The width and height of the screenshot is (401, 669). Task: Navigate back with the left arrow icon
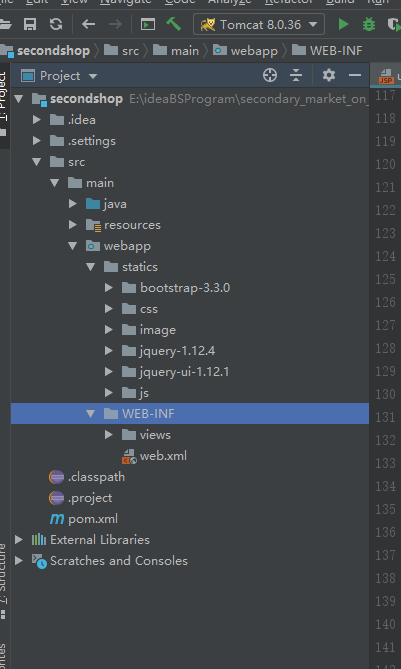(88, 24)
